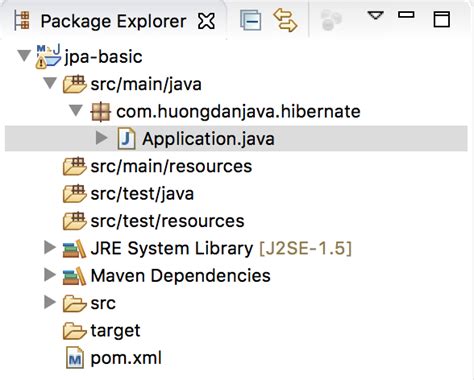Click the Package Explorer hierarchy icon
The height and width of the screenshot is (380, 474).
(22, 21)
